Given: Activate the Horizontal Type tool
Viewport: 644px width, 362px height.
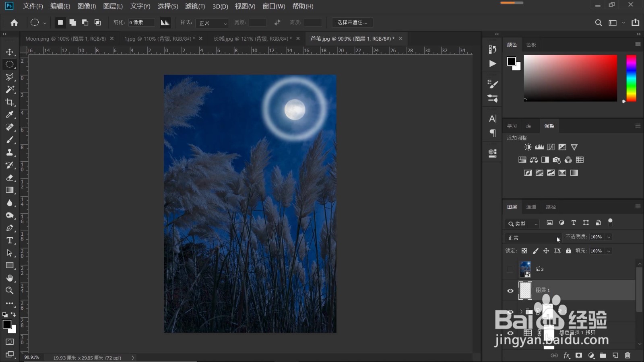Looking at the screenshot, I should click(10, 241).
